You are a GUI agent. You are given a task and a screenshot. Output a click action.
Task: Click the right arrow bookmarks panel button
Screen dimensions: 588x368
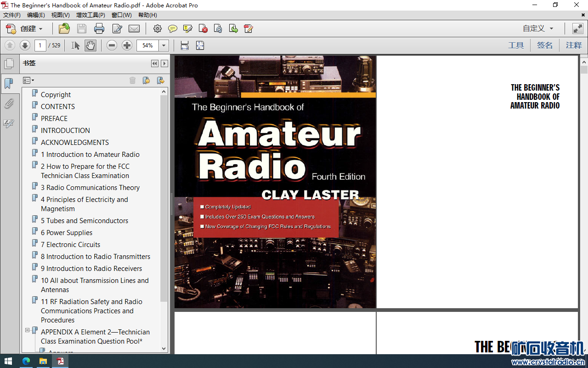click(x=164, y=63)
